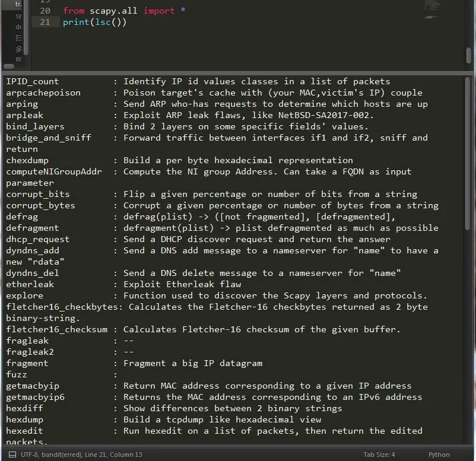
Task: Click 'IPID_count' in the output
Action: pos(33,81)
